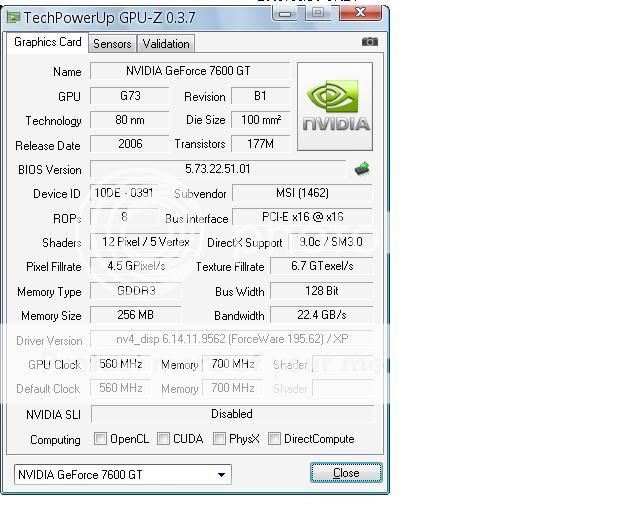This screenshot has height=512, width=640.
Task: Toggle the CUDA checkbox
Action: point(163,439)
